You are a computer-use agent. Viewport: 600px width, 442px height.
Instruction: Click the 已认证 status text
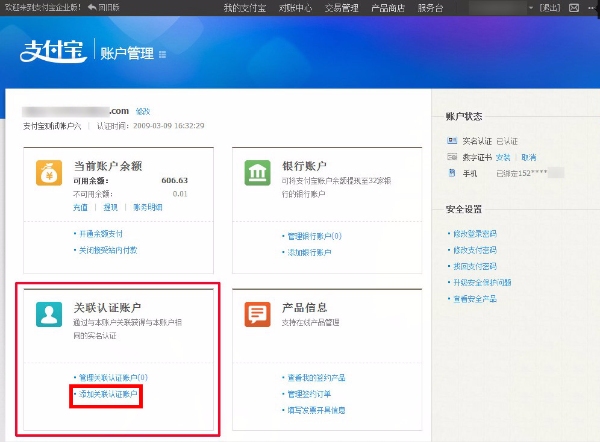pos(507,141)
